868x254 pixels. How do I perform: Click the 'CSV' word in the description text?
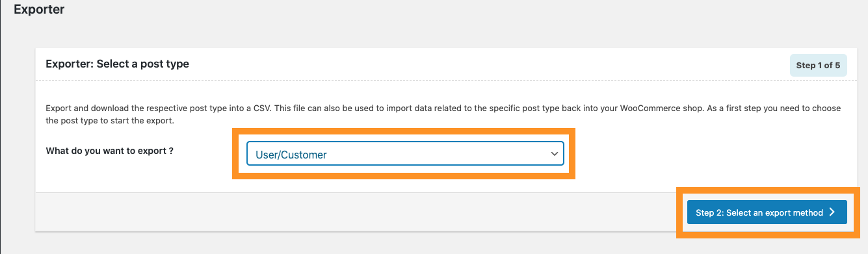[263, 108]
